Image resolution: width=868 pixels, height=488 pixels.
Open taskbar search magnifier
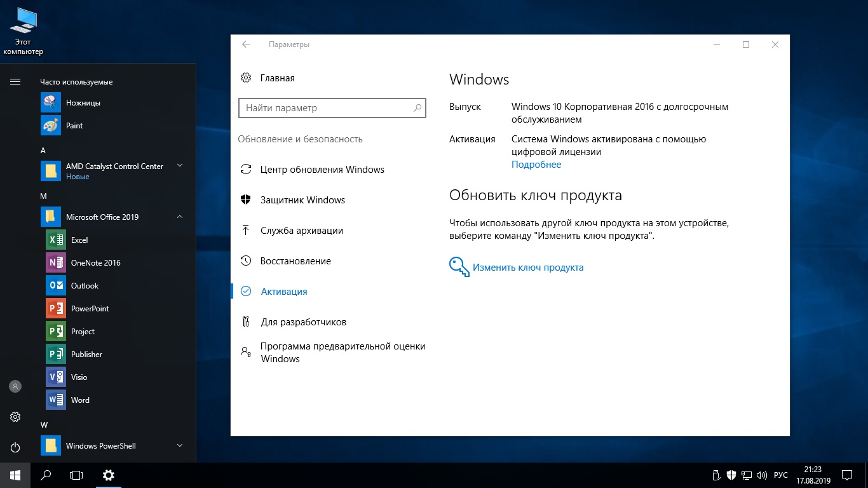(x=46, y=475)
